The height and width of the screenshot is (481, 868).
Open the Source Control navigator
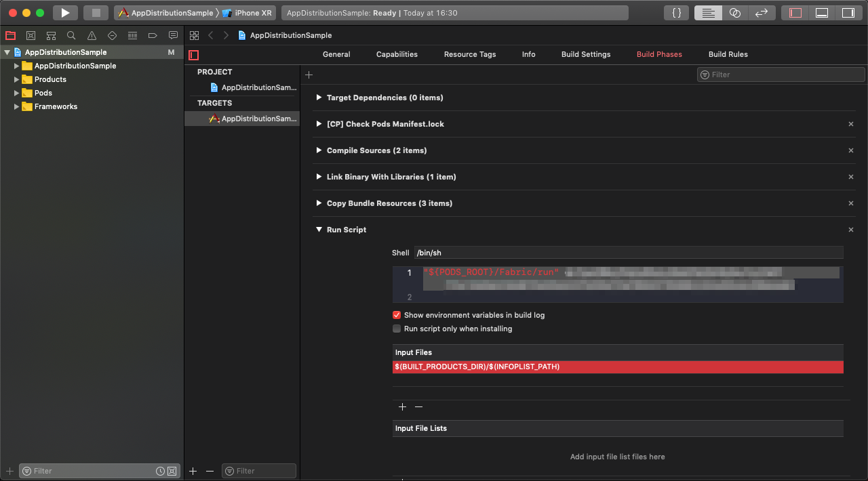tap(31, 35)
